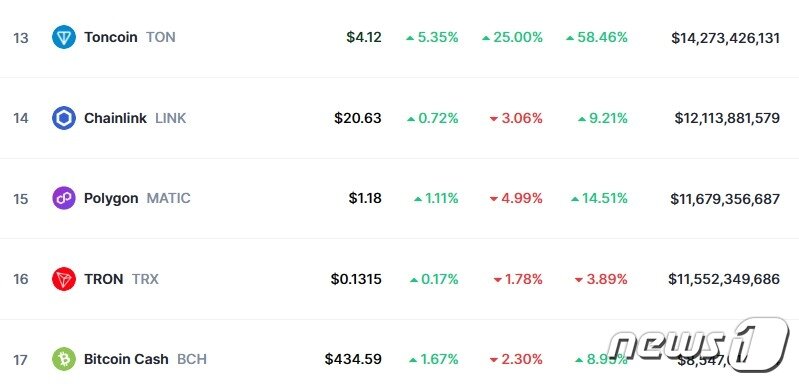The image size is (799, 384).
Task: Click the LINK ticker symbol
Action: click(x=171, y=118)
